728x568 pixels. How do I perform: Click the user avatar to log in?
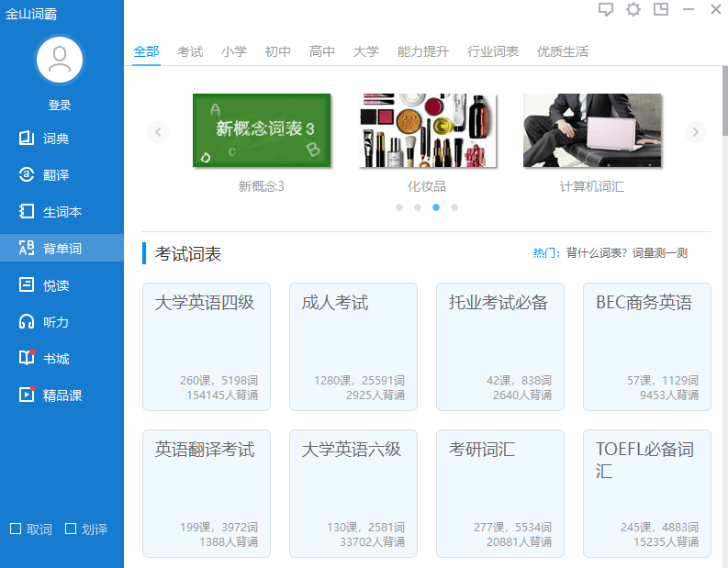tap(60, 60)
